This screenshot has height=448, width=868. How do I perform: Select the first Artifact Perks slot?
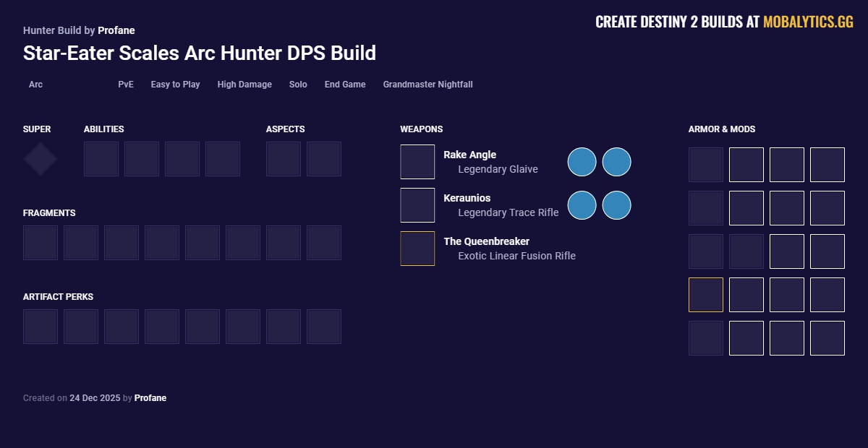point(41,326)
